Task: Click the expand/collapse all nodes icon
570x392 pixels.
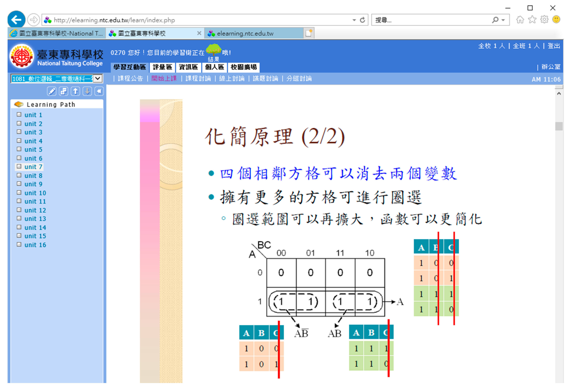Action: pos(64,92)
